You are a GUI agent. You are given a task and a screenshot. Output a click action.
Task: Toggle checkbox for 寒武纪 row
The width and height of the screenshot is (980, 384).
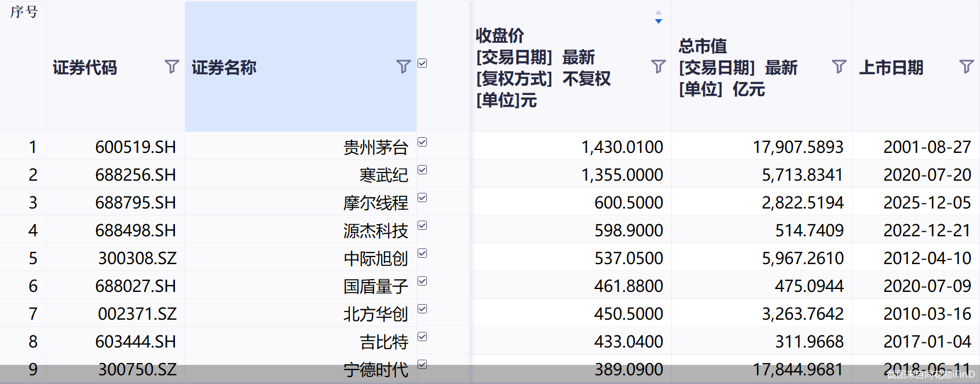pos(422,170)
